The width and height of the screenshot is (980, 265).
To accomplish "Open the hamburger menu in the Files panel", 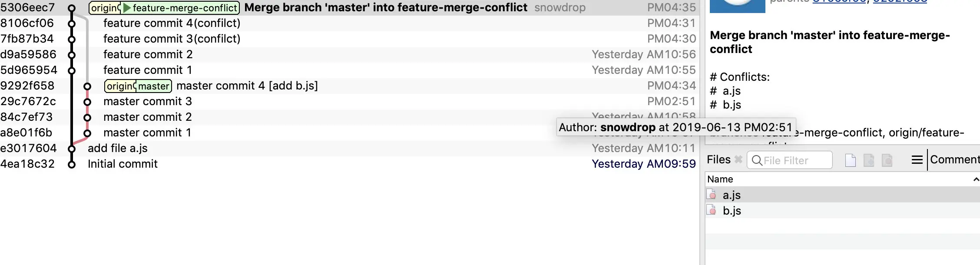I will 917,159.
